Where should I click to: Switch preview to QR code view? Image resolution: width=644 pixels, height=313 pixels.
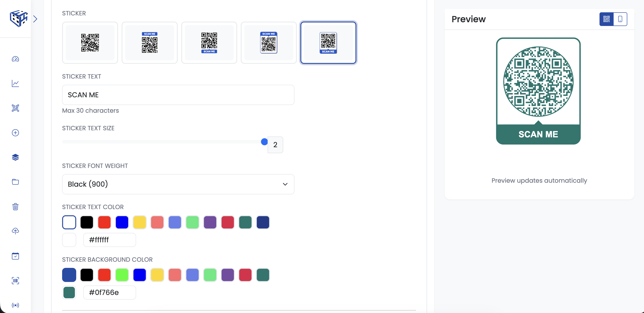[x=607, y=19]
